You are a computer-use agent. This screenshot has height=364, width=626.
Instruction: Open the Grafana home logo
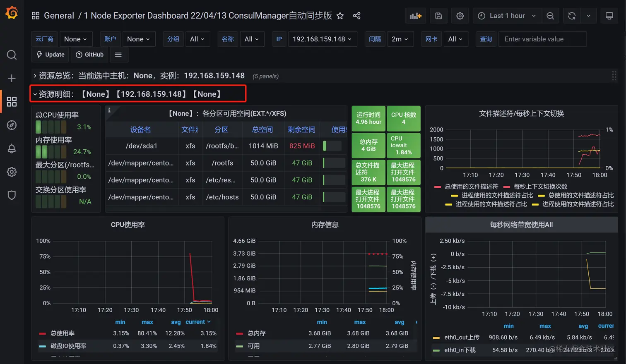click(12, 13)
